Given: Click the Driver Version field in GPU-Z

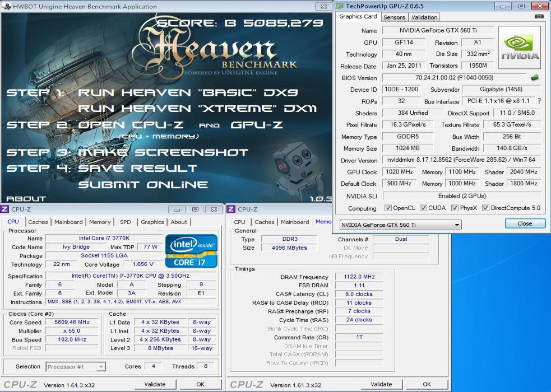Looking at the screenshot, I should point(461,160).
